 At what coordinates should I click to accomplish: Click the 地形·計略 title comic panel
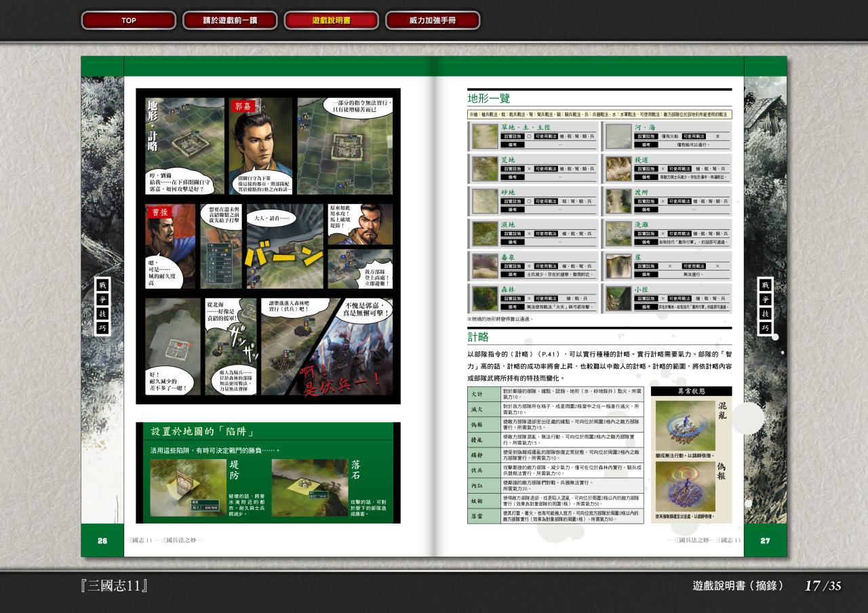(185, 146)
